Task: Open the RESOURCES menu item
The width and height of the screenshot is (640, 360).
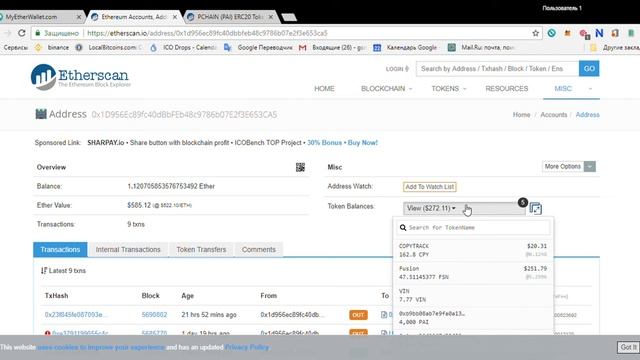Action: (507, 89)
